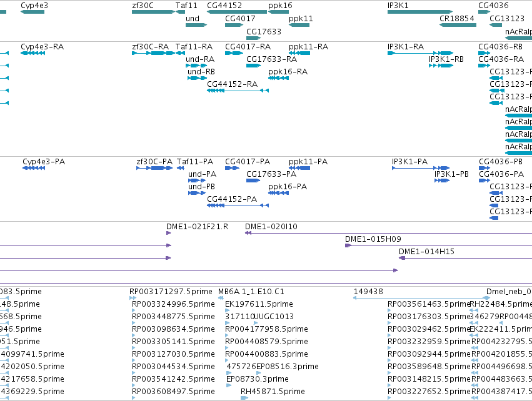The width and height of the screenshot is (532, 401).
Task: Click the ppk16-PA protein feature
Action: [278, 193]
